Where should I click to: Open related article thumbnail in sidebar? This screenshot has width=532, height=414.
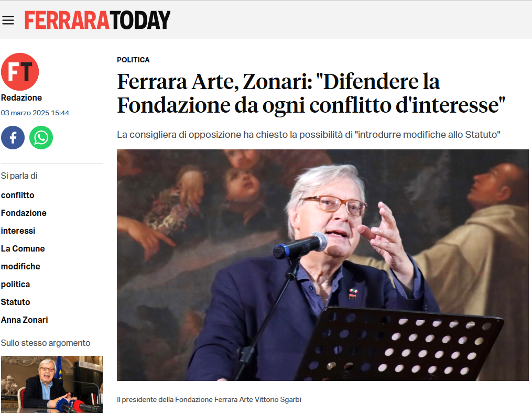(x=52, y=384)
